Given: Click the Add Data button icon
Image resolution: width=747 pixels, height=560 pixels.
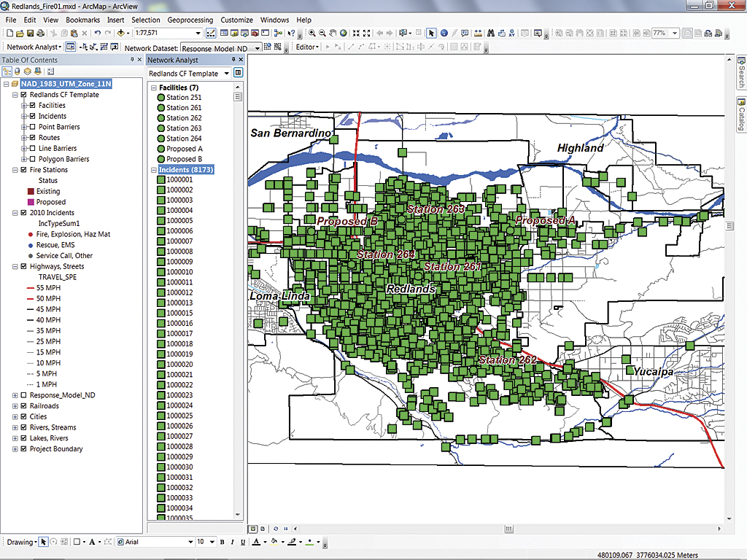Looking at the screenshot, I should pos(122,34).
